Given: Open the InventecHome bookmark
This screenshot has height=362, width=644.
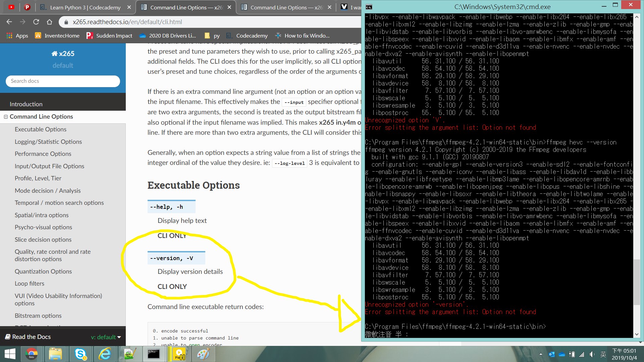Looking at the screenshot, I should tap(57, 36).
